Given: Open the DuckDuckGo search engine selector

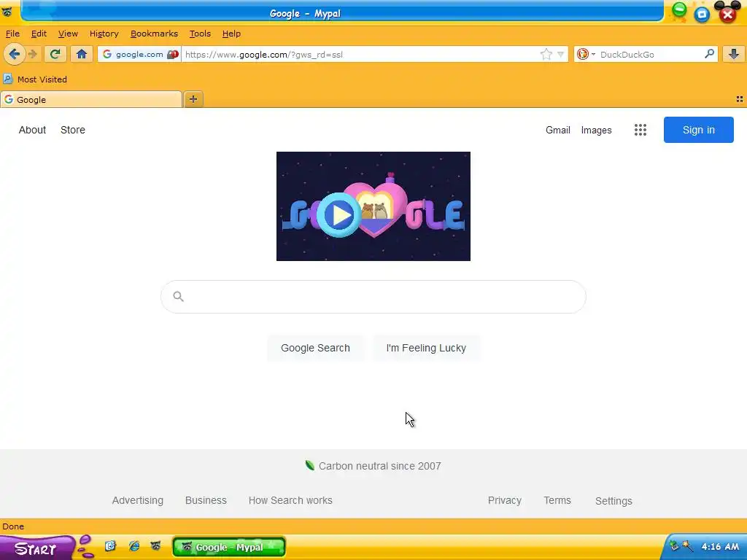Looking at the screenshot, I should 586,54.
